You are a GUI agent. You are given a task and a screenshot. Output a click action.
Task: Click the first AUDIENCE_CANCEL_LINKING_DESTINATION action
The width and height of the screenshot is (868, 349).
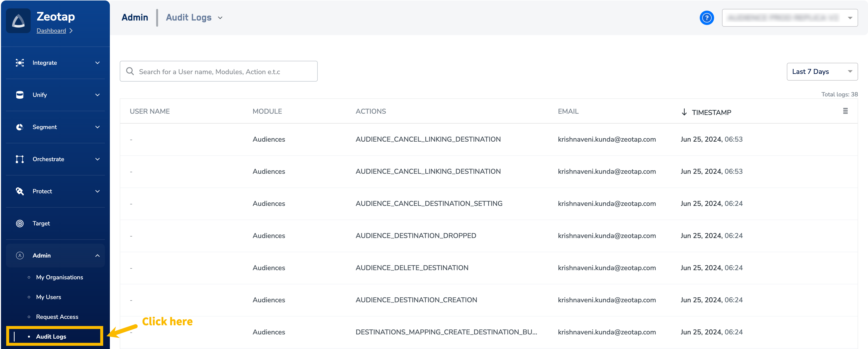428,139
